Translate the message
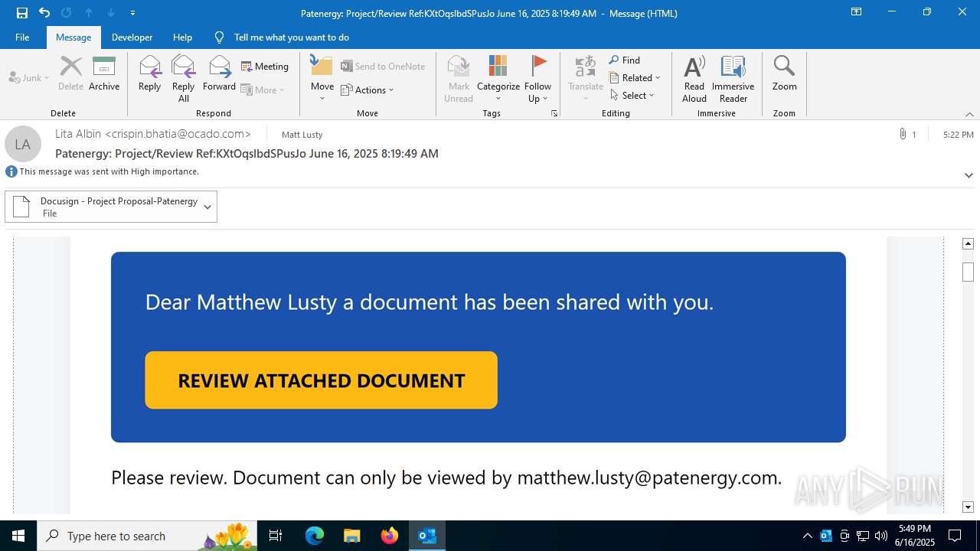This screenshot has height=551, width=980. coord(586,78)
